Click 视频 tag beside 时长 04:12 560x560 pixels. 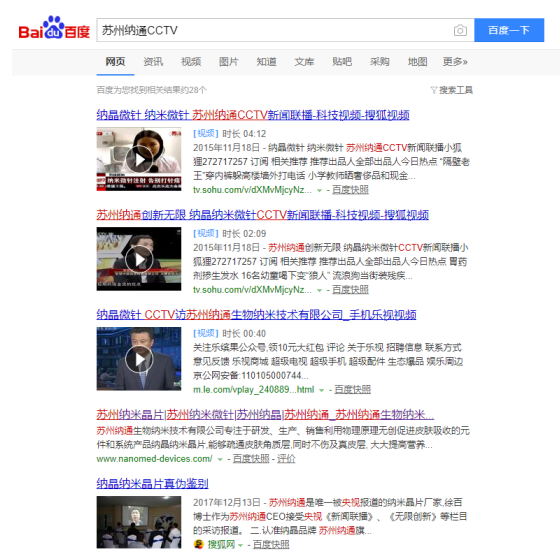206,134
